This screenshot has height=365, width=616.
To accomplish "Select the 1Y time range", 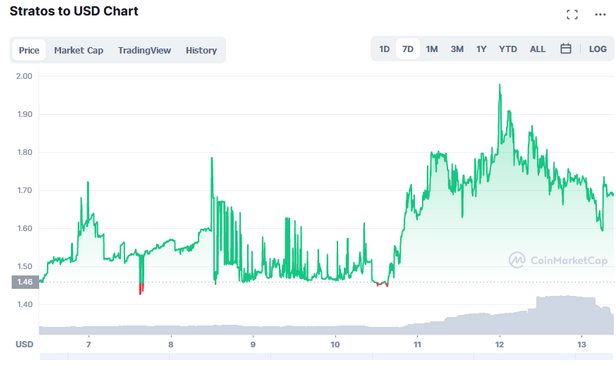I will pyautogui.click(x=481, y=49).
